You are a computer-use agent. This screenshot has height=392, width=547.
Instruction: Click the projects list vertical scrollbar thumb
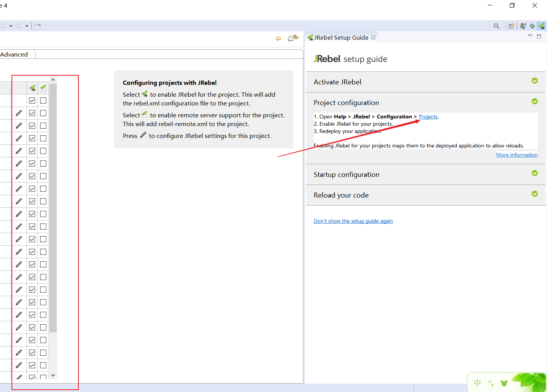click(x=53, y=208)
